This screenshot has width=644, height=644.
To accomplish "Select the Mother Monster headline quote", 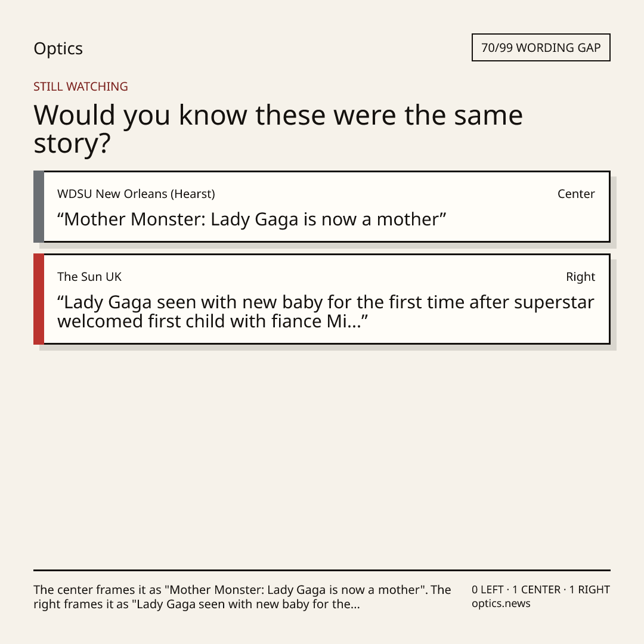I will coord(252,219).
